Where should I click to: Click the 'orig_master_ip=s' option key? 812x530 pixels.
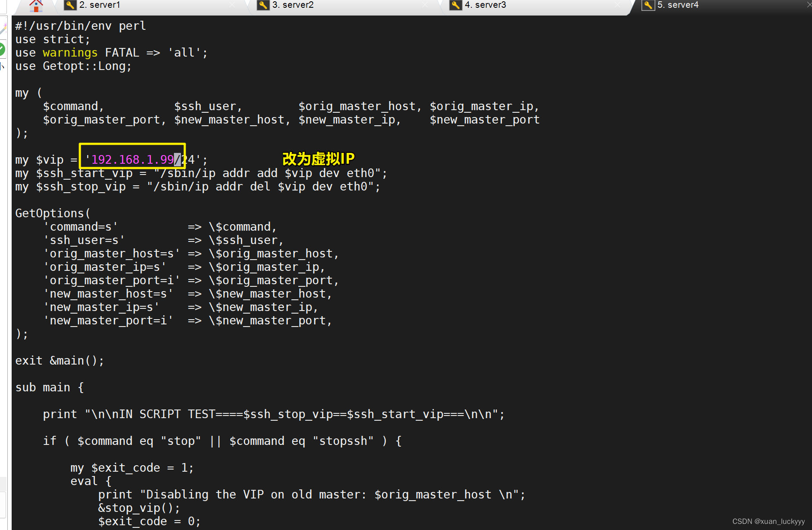coord(105,267)
